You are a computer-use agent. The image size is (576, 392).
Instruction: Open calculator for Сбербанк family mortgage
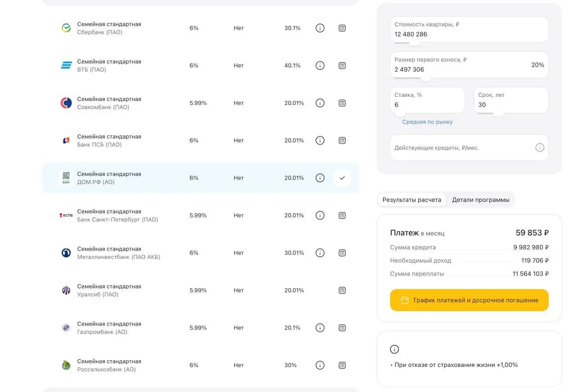coord(342,28)
